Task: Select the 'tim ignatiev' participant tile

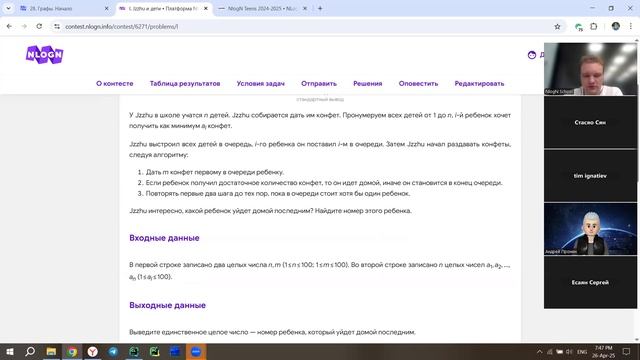Action: coord(590,176)
